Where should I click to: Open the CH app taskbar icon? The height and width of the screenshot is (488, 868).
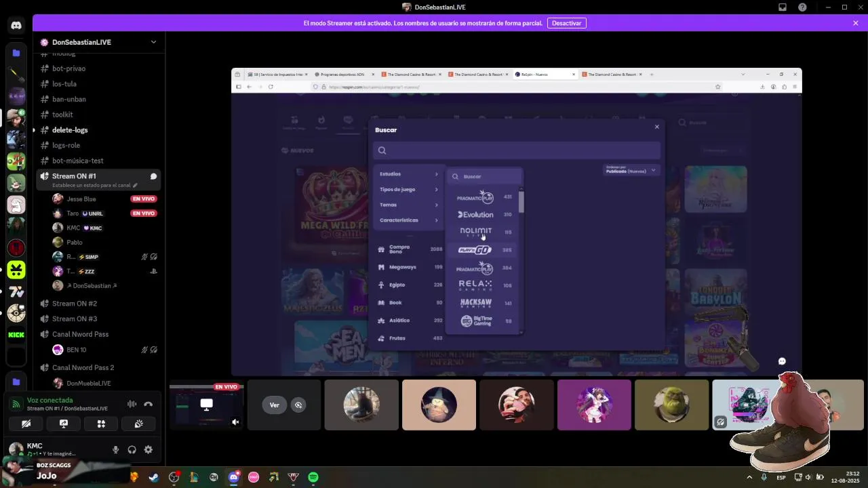(x=214, y=477)
